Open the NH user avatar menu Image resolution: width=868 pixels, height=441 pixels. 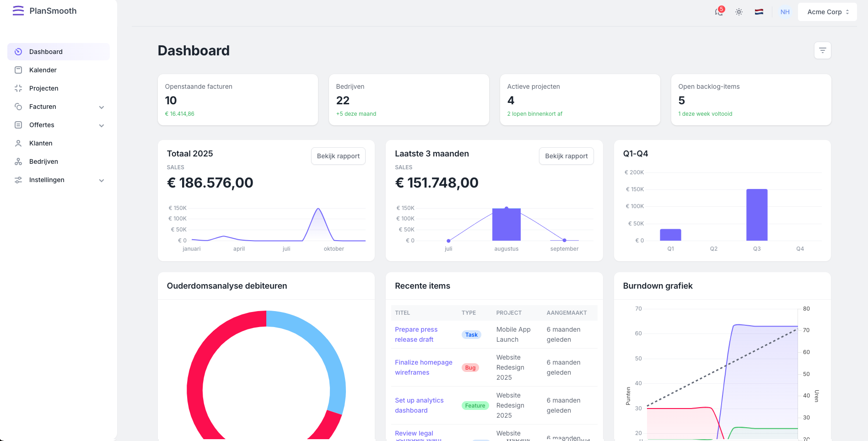(x=785, y=12)
